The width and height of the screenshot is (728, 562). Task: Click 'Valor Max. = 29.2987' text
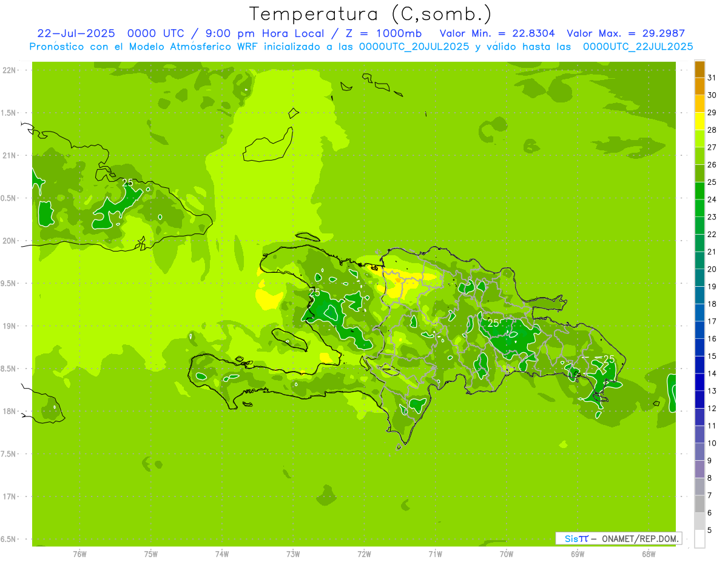626,33
